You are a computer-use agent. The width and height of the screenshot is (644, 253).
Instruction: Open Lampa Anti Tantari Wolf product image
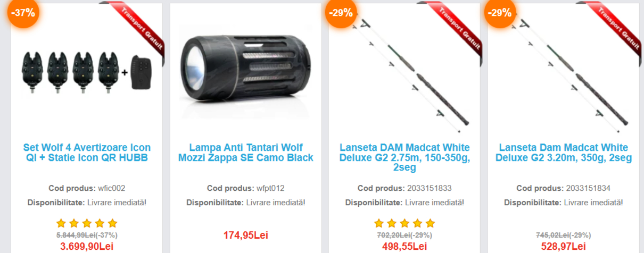[x=246, y=71]
